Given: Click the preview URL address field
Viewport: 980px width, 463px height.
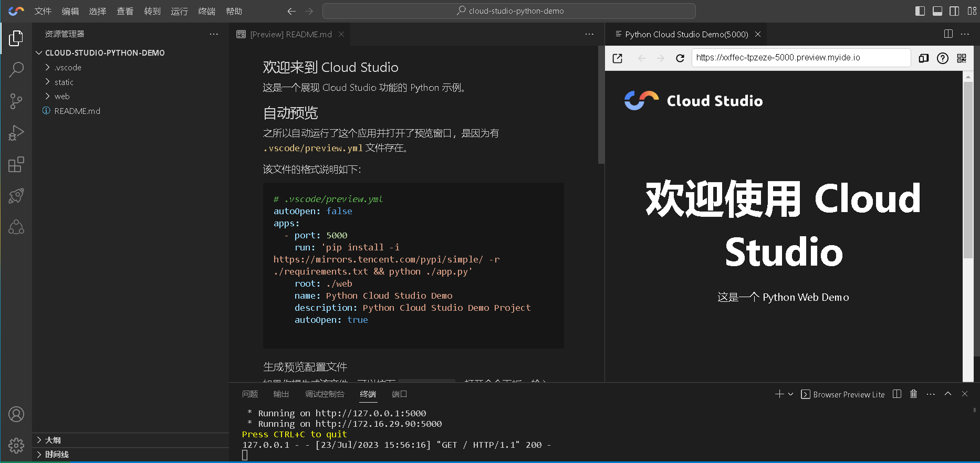Looking at the screenshot, I should [x=801, y=58].
